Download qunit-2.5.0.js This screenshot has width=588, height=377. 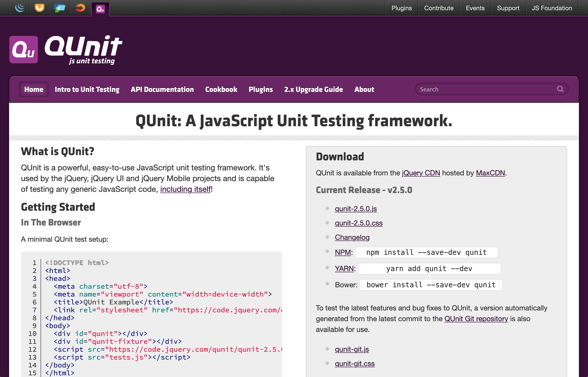356,209
